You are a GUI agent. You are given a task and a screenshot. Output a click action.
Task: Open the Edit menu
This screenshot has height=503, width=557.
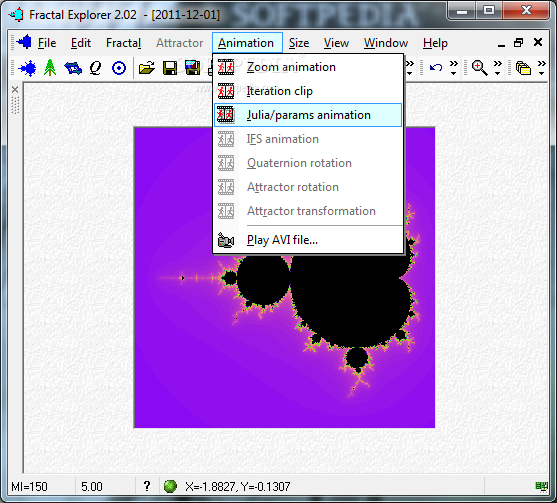point(81,43)
